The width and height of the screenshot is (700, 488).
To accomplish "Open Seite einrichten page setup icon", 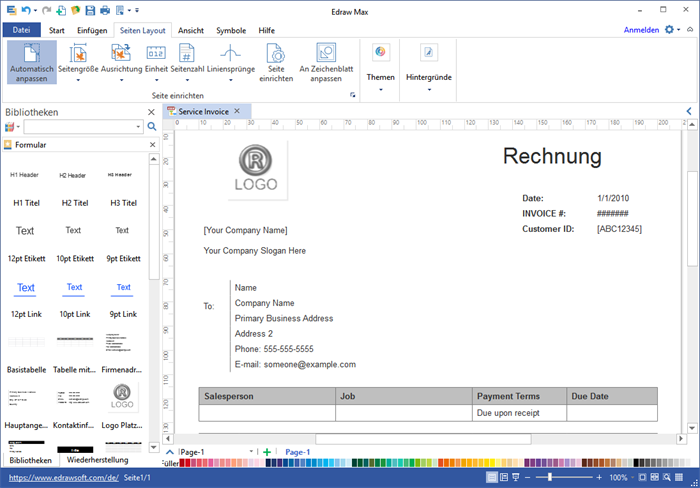I will [276, 53].
